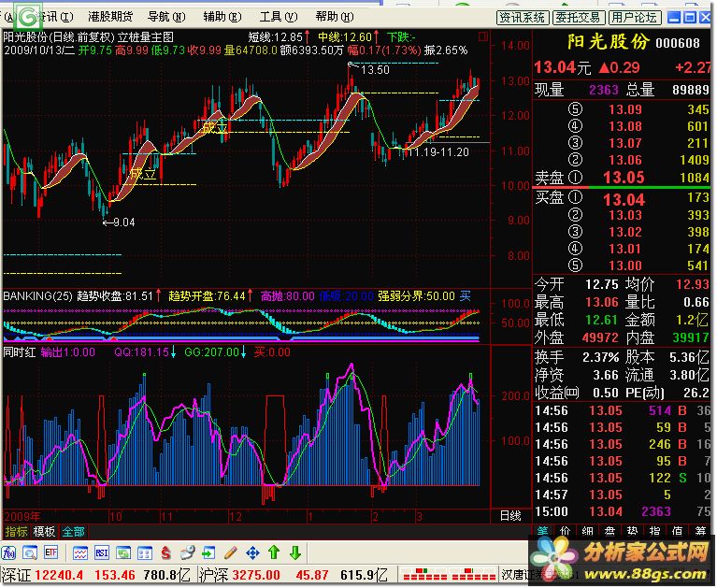Click the 资讯系统 button

[523, 18]
